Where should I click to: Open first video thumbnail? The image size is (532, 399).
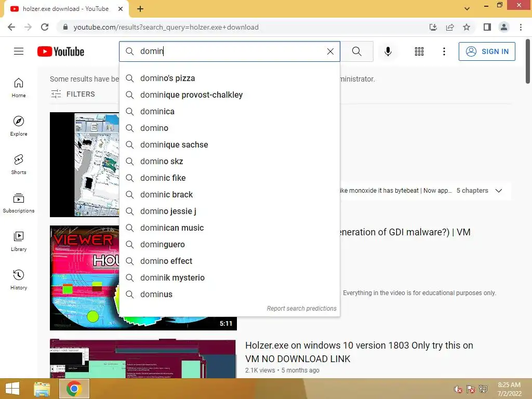[85, 165]
